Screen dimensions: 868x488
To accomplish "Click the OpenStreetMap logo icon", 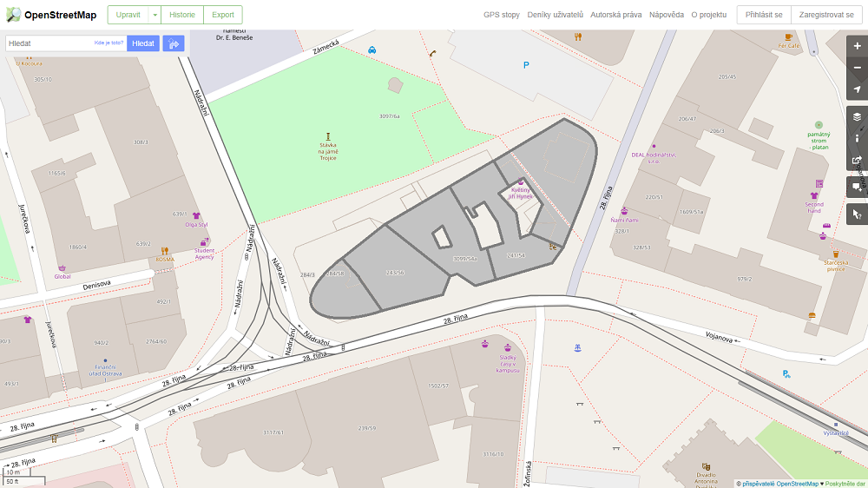I will [x=13, y=15].
